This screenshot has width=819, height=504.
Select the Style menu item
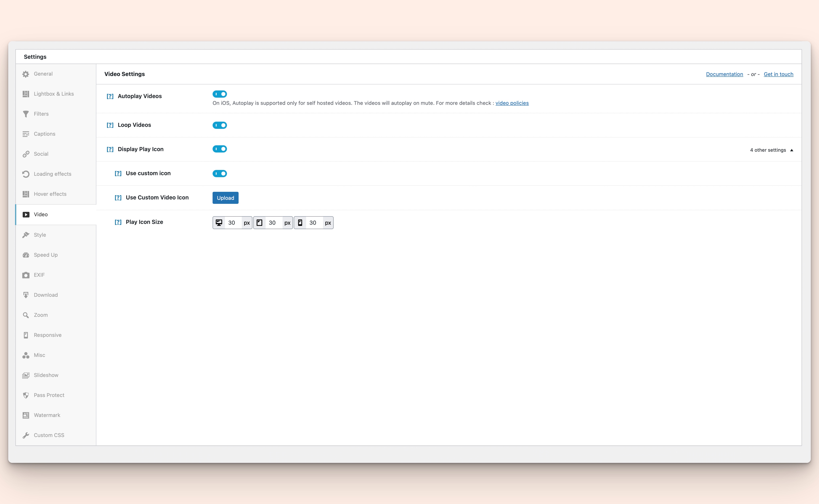coord(40,235)
